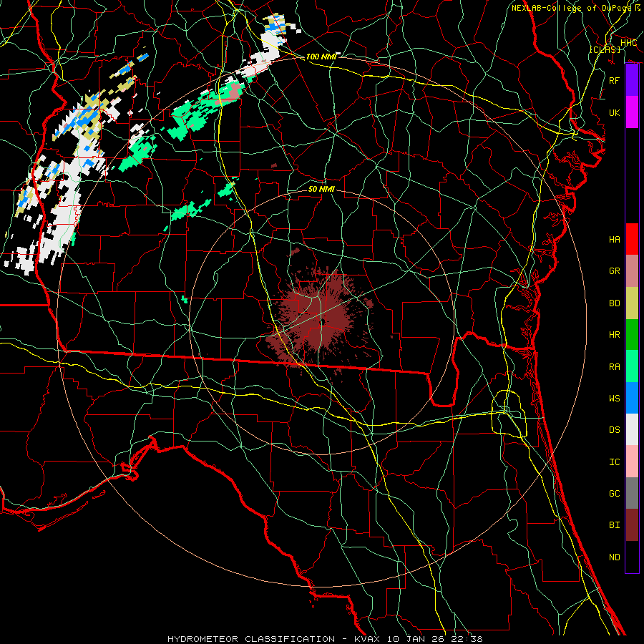Click the ND black legend swatch

click(632, 557)
